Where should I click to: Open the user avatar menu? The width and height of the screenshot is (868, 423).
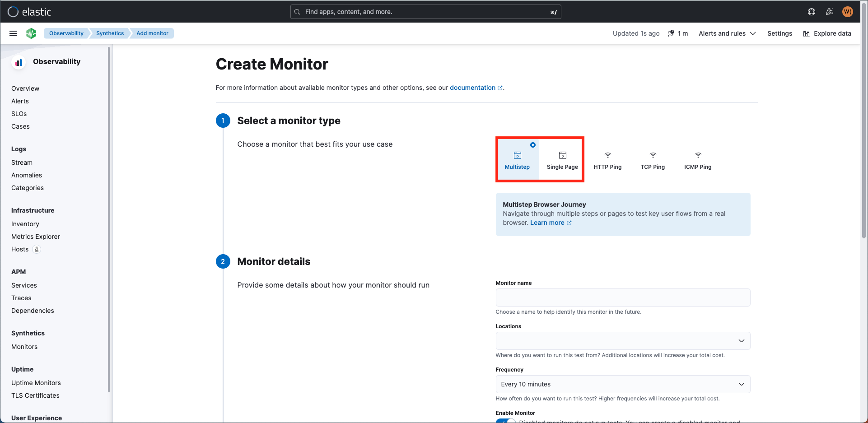[847, 12]
